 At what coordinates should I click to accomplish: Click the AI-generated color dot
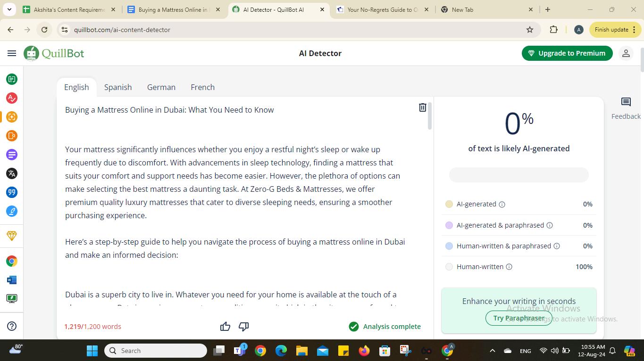coord(449,204)
